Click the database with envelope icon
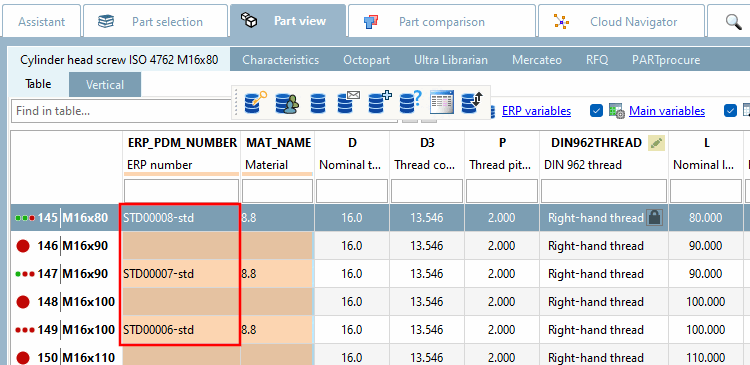 pos(348,102)
